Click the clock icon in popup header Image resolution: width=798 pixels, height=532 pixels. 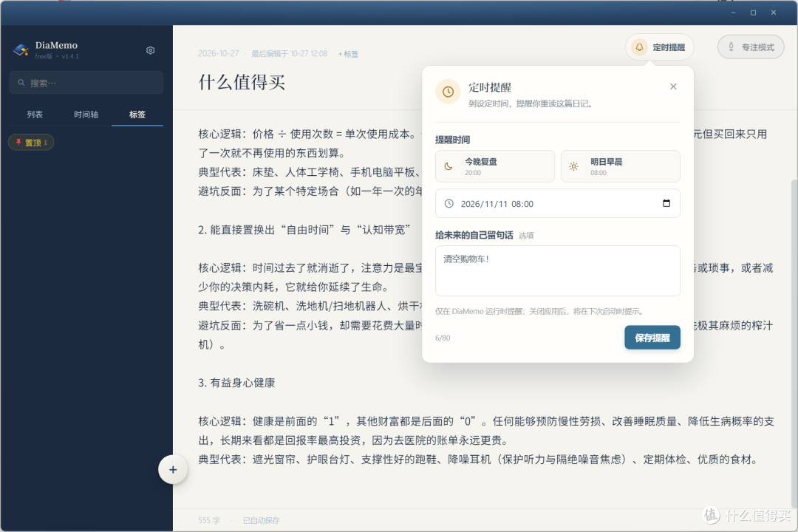pos(448,92)
